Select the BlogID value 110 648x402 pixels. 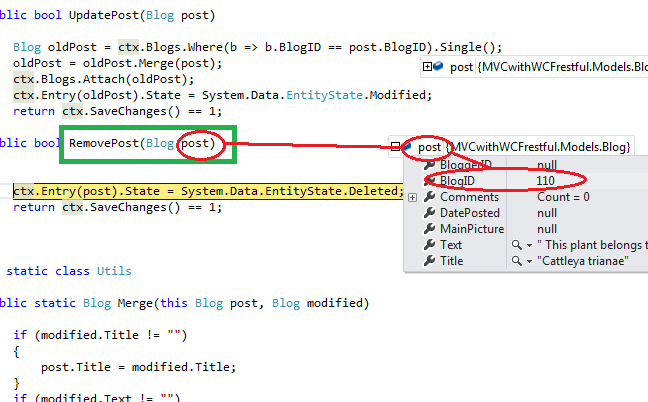point(546,181)
